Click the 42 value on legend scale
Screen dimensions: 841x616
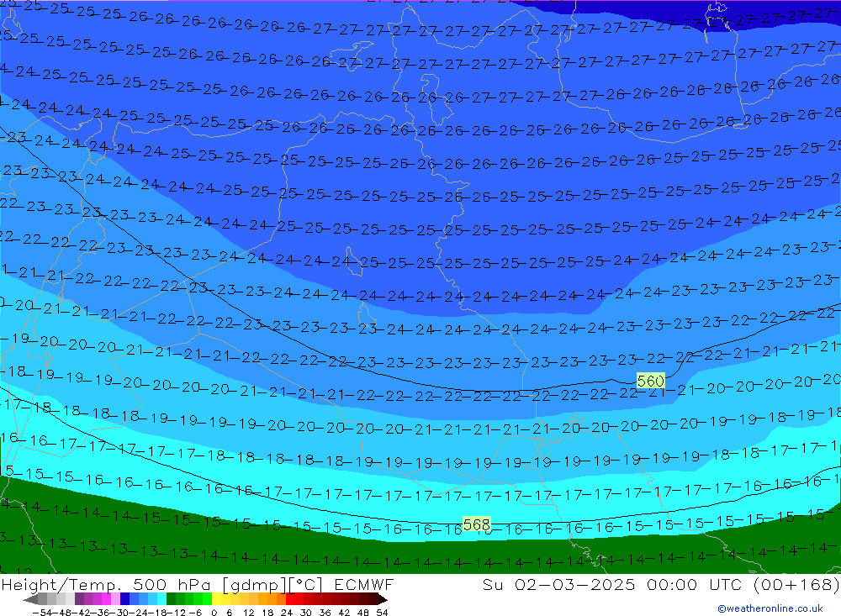344,613
